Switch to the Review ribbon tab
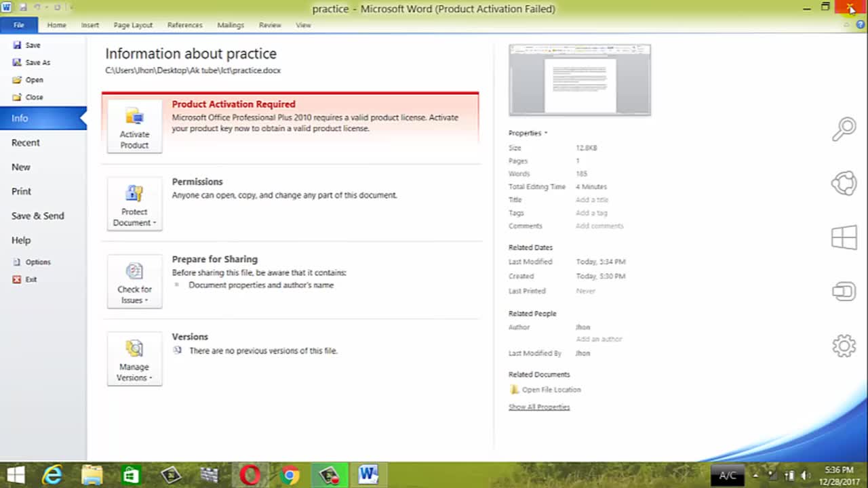This screenshot has height=488, width=868. click(x=270, y=25)
